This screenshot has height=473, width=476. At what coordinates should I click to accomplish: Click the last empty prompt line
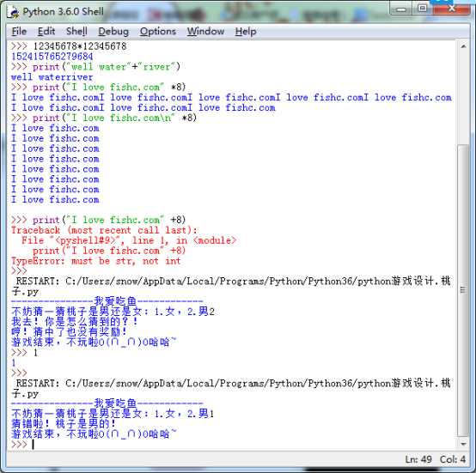[x=22, y=445]
